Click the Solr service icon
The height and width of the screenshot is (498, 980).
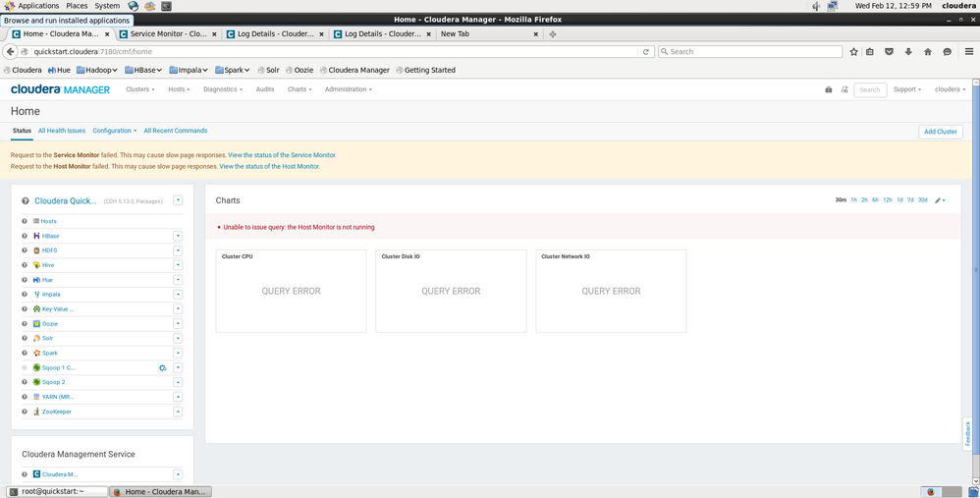pyautogui.click(x=37, y=338)
